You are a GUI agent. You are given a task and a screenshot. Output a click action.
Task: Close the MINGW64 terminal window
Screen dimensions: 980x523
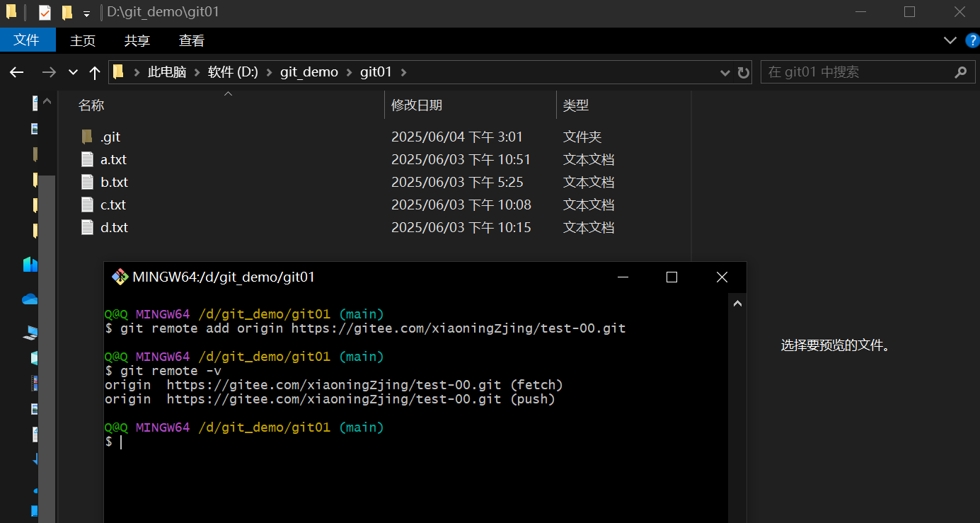point(722,277)
